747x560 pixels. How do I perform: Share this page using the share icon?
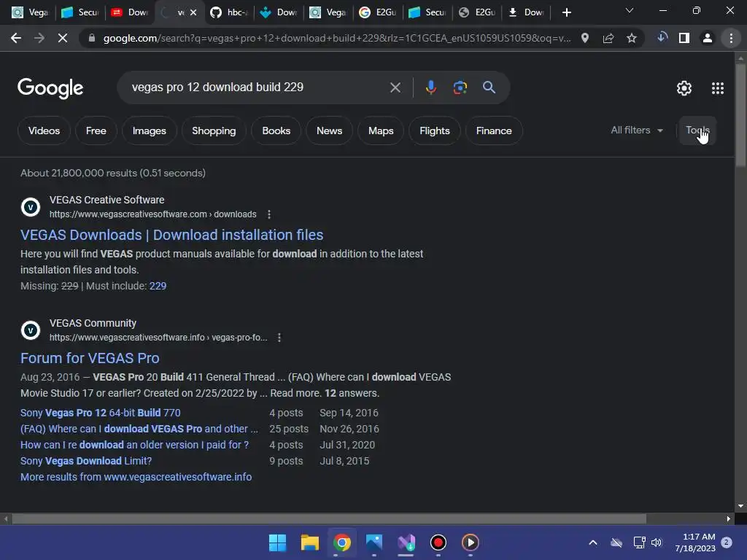[608, 38]
